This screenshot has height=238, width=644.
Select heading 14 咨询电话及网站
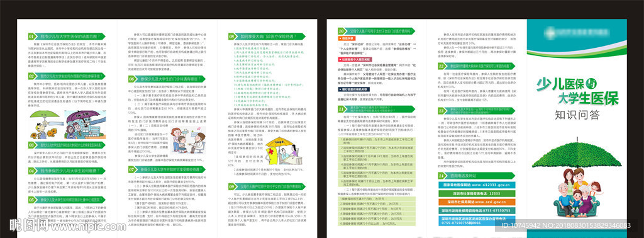pos(476,176)
